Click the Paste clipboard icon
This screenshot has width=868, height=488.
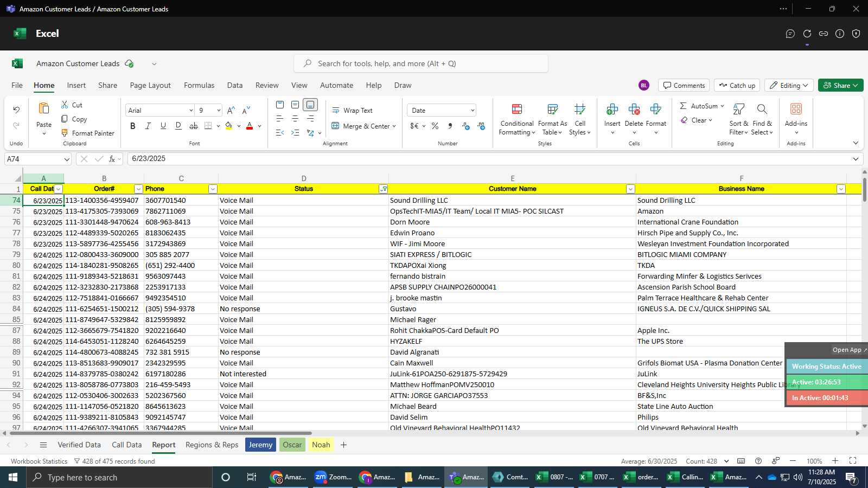click(x=44, y=108)
